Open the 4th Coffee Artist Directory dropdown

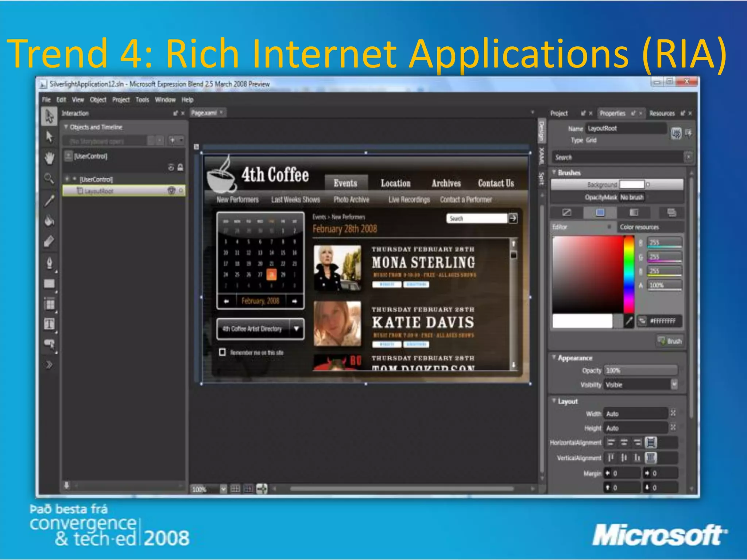[x=297, y=328]
